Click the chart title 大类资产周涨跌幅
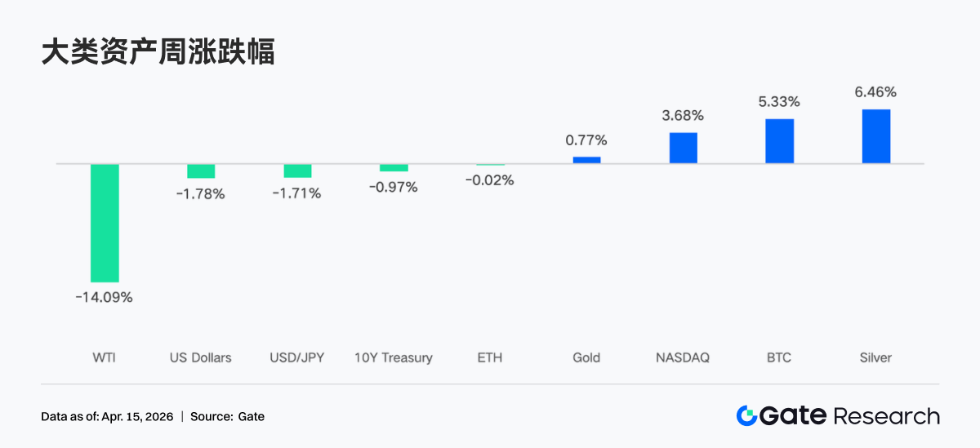The image size is (980, 448). [158, 52]
